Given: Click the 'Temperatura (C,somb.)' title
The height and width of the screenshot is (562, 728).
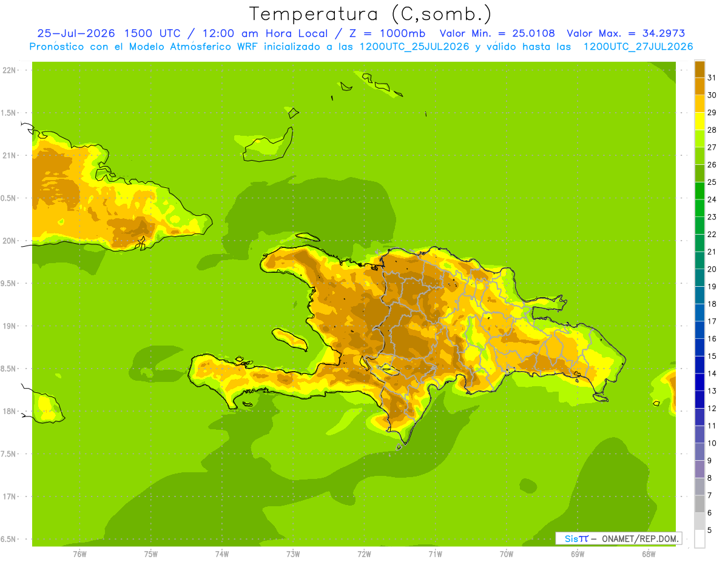Looking at the screenshot, I should (370, 14).
